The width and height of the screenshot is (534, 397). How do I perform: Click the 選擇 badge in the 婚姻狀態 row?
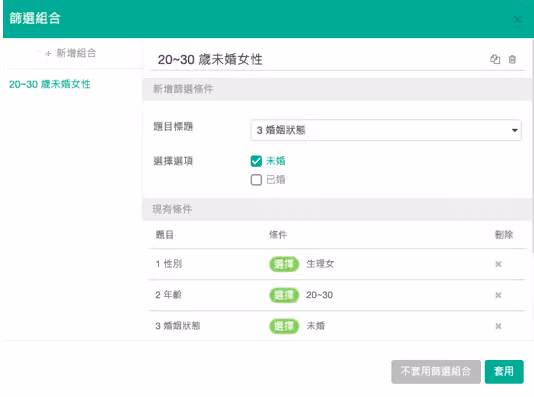pyautogui.click(x=284, y=326)
